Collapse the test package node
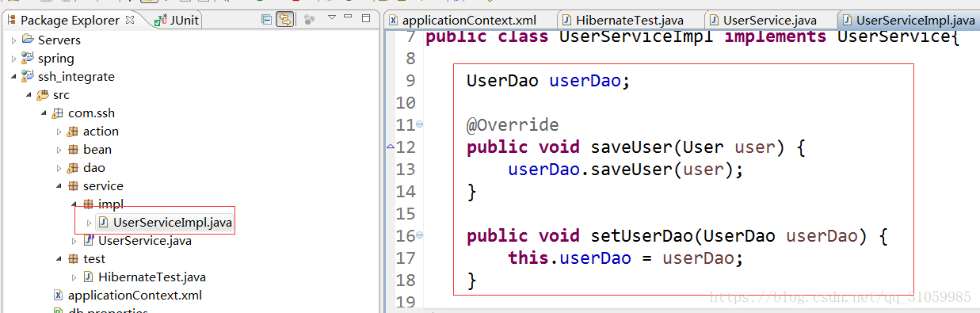This screenshot has width=980, height=313. [59, 259]
